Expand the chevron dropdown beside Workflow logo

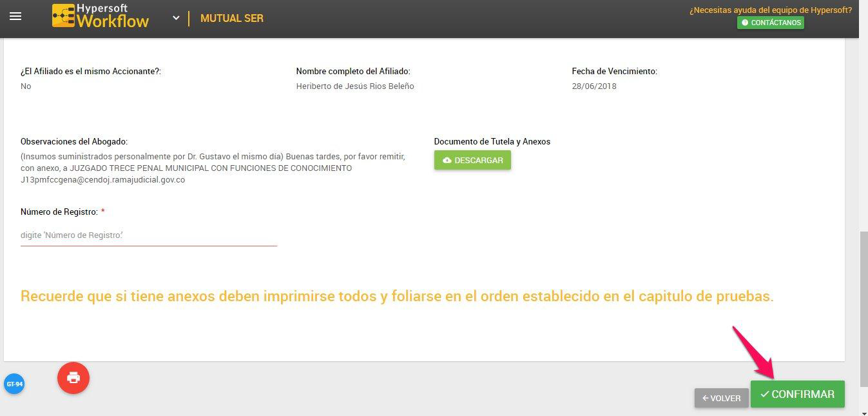pos(176,18)
